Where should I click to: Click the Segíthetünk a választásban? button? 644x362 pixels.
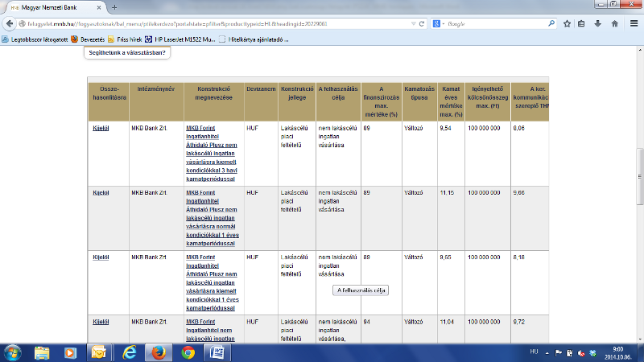coord(127,52)
